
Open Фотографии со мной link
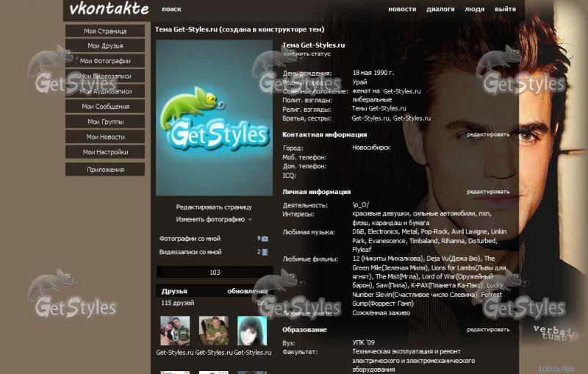190,239
